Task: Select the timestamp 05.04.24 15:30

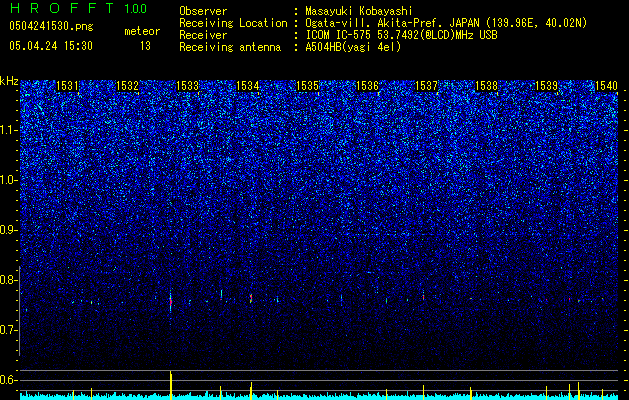Action: (x=51, y=46)
